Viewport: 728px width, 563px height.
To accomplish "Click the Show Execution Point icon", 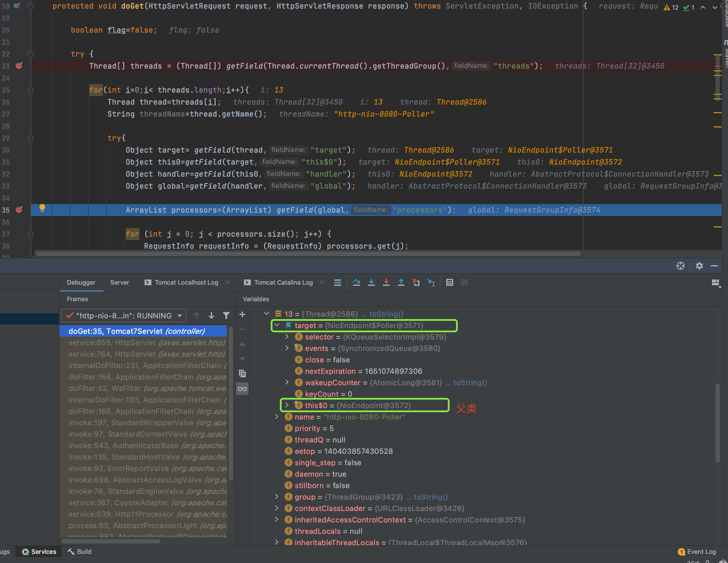I will 337,282.
